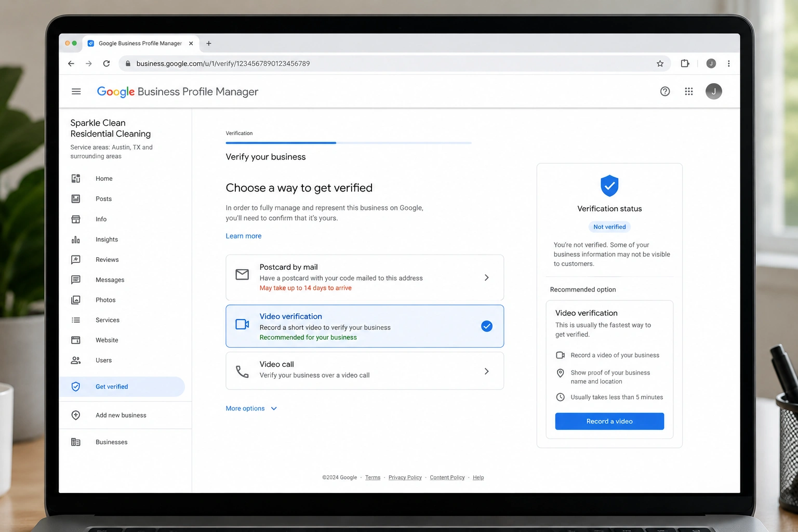Click the Verification progress bar

click(x=349, y=142)
